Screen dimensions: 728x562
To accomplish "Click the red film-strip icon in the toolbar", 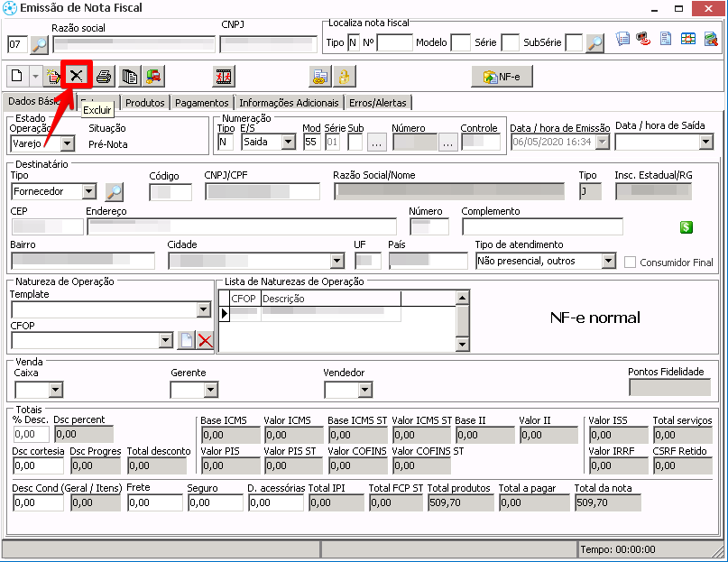I will [x=224, y=76].
